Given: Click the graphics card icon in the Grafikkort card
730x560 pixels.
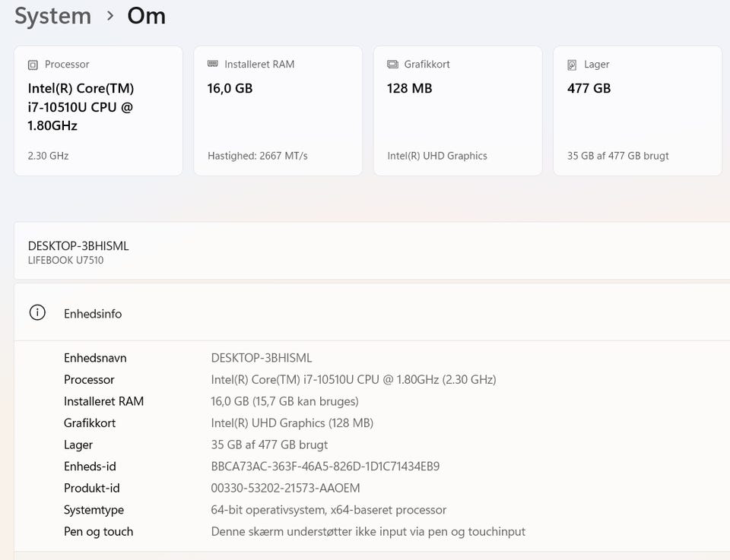Looking at the screenshot, I should click(x=392, y=64).
